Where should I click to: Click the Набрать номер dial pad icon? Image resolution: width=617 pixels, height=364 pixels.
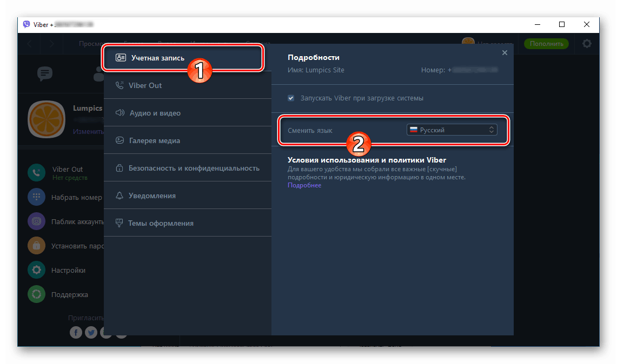(36, 197)
